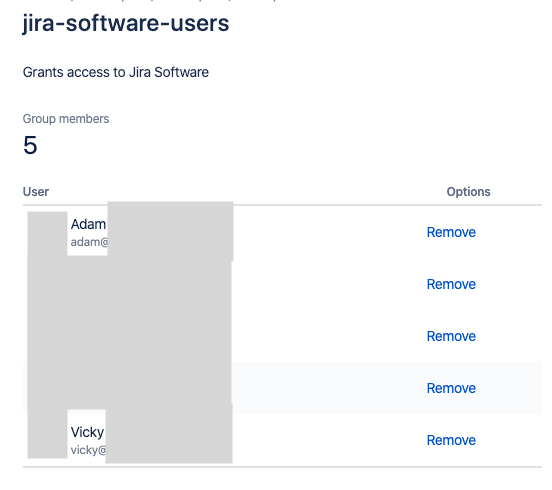Remove Vicky from the group
Screen dimensions: 552x490
pos(451,440)
